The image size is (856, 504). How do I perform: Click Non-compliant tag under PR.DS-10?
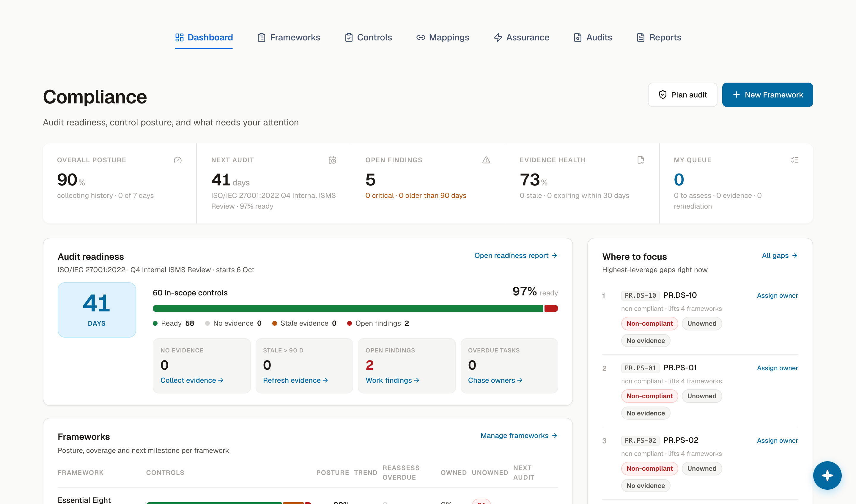point(649,323)
